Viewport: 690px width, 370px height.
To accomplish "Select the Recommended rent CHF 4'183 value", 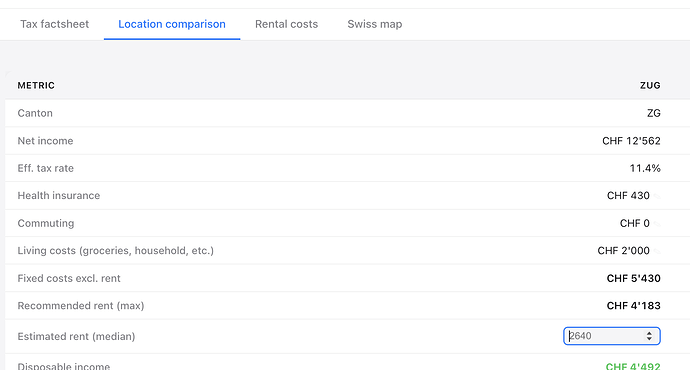I will (x=633, y=306).
